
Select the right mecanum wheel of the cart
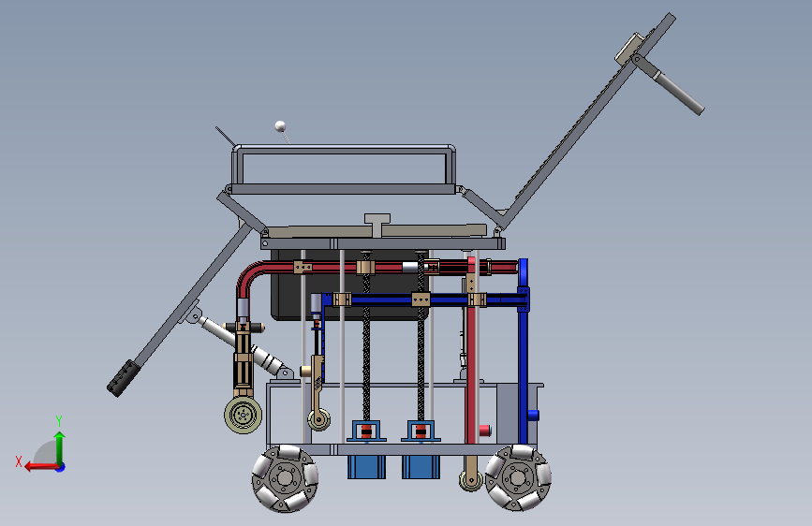click(518, 478)
